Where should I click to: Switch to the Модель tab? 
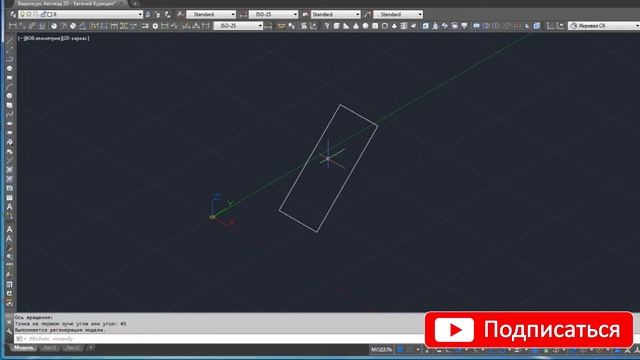pyautogui.click(x=23, y=348)
